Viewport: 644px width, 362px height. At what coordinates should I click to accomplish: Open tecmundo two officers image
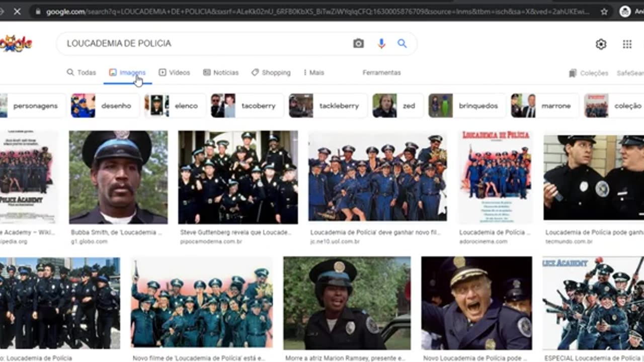tap(594, 177)
